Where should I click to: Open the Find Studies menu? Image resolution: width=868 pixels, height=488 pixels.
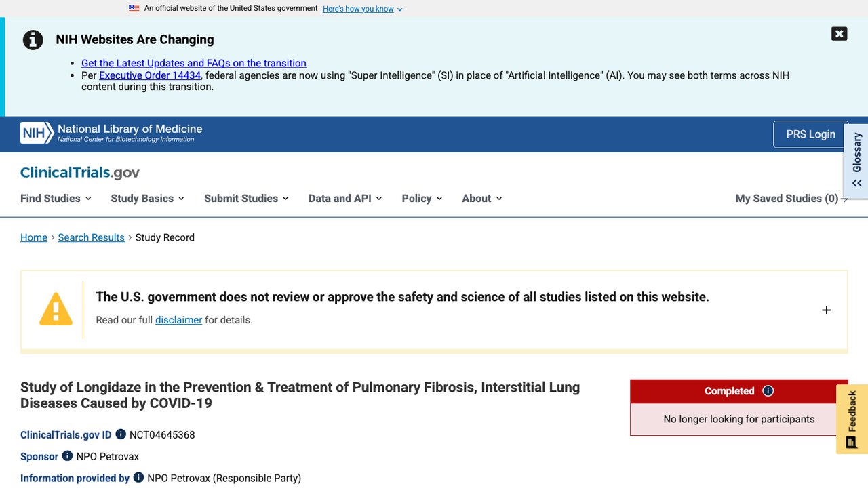click(56, 199)
